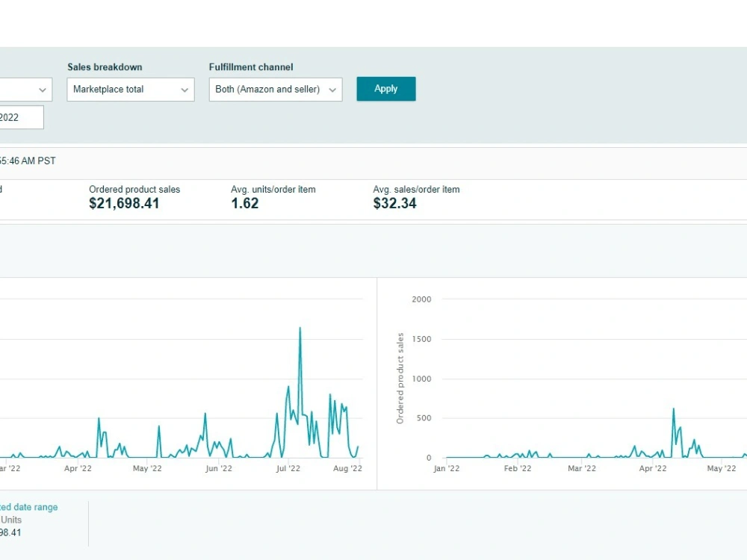The width and height of the screenshot is (747, 560).
Task: Click the 1500 y-axis value
Action: (421, 339)
